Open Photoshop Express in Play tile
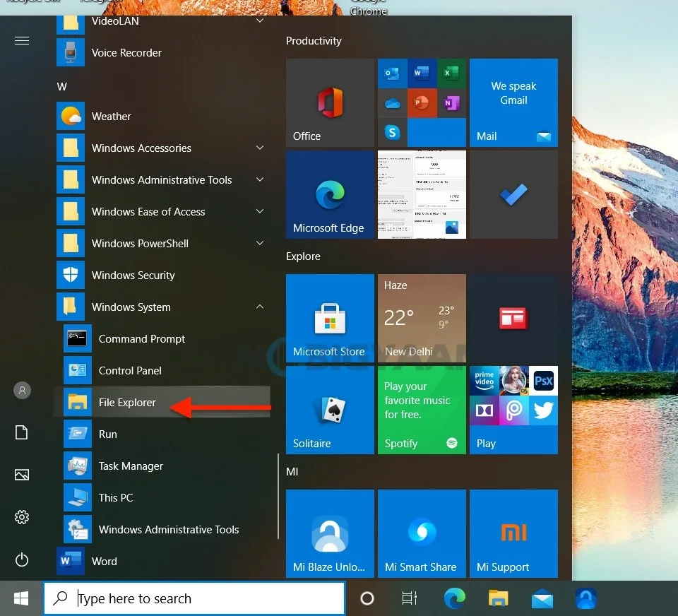 click(543, 381)
